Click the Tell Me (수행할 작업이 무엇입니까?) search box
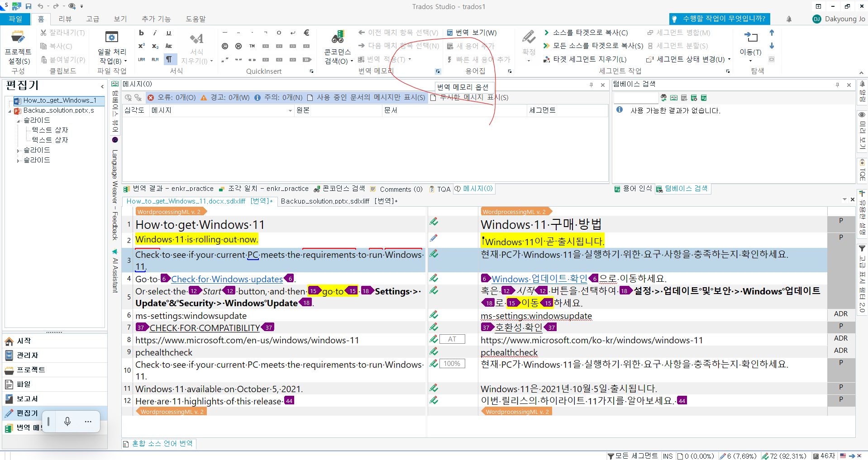Screen dimensions: 868x460 720,19
